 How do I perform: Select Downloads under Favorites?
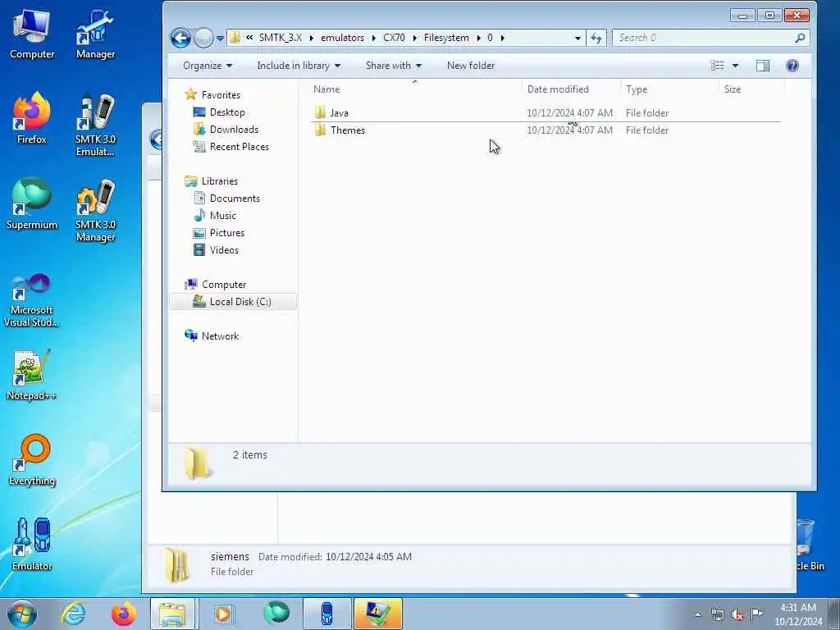click(x=226, y=129)
